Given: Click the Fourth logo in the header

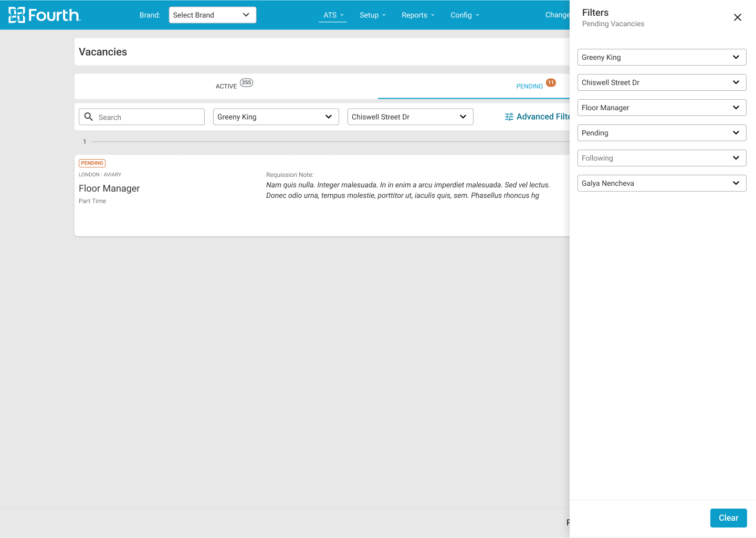Looking at the screenshot, I should tap(45, 15).
